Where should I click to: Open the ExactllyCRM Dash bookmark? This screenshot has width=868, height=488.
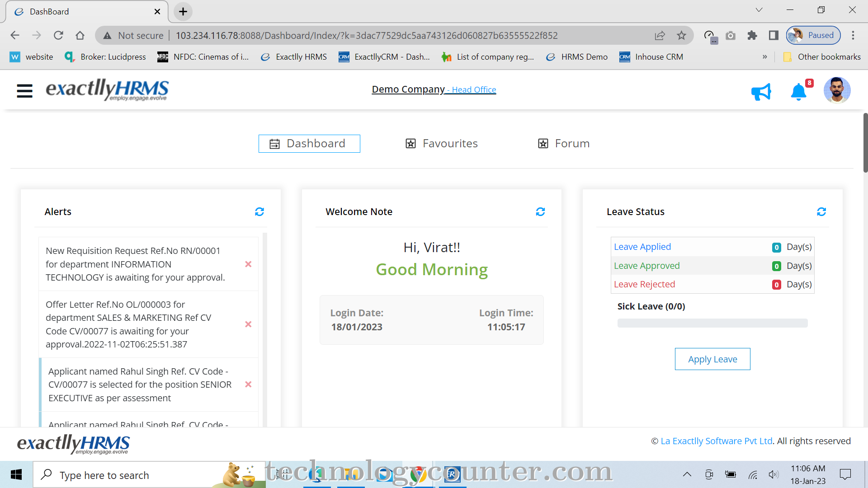[x=384, y=57]
